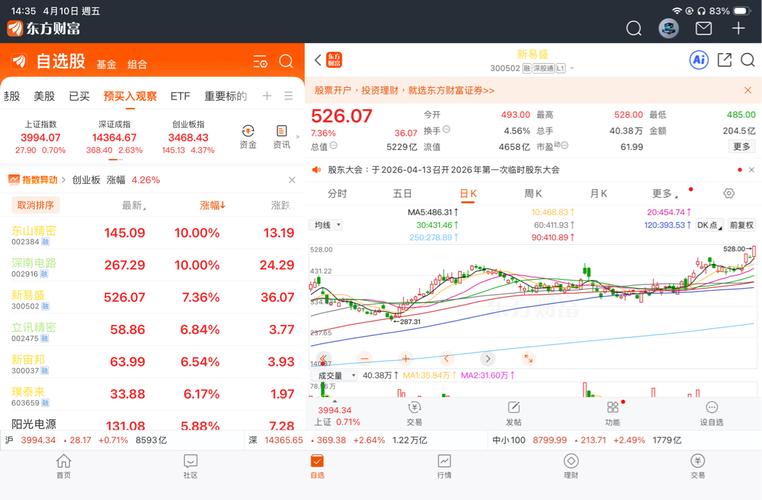762x500 pixels.
Task: Sort the list by 涨跌 column
Action: [282, 205]
